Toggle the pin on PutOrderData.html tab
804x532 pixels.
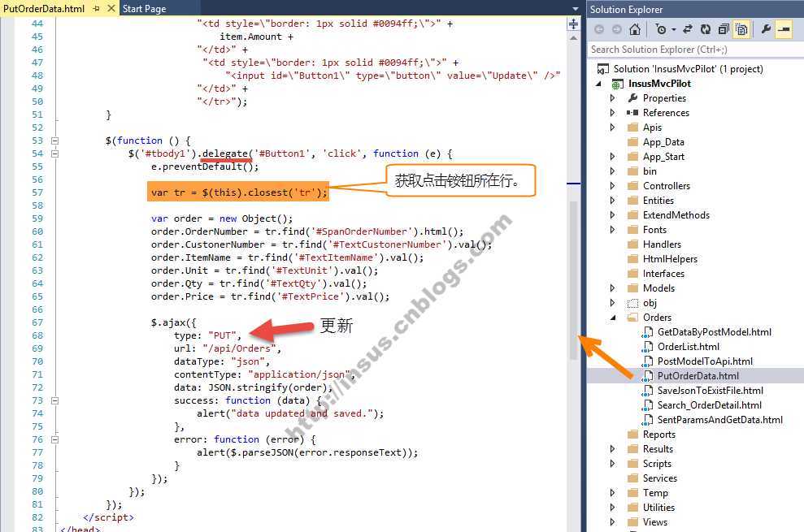point(97,9)
